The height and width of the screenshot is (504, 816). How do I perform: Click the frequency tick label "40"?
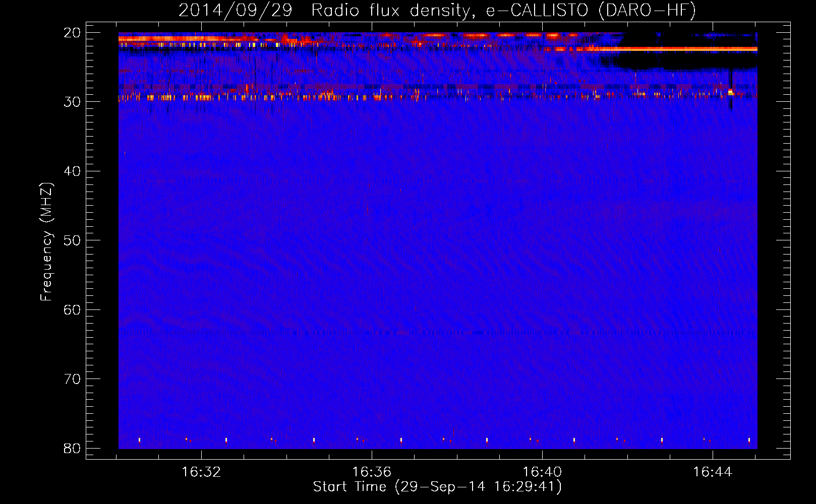72,171
